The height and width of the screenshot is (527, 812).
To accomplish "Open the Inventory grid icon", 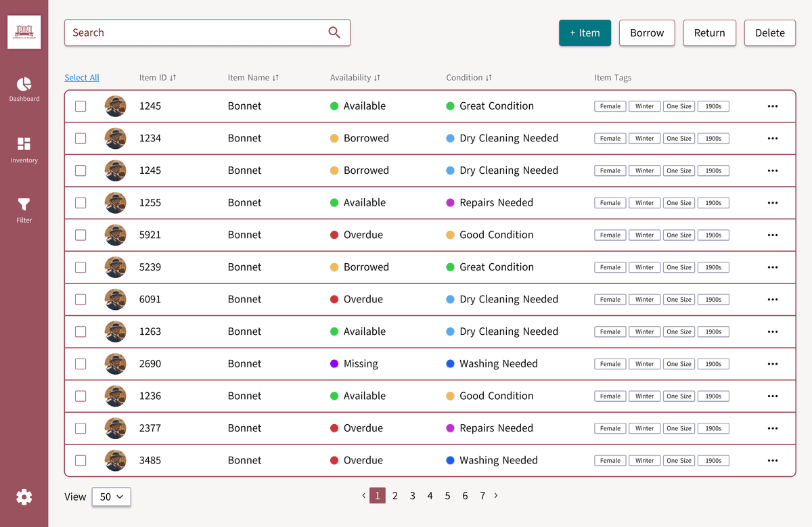I will point(24,144).
